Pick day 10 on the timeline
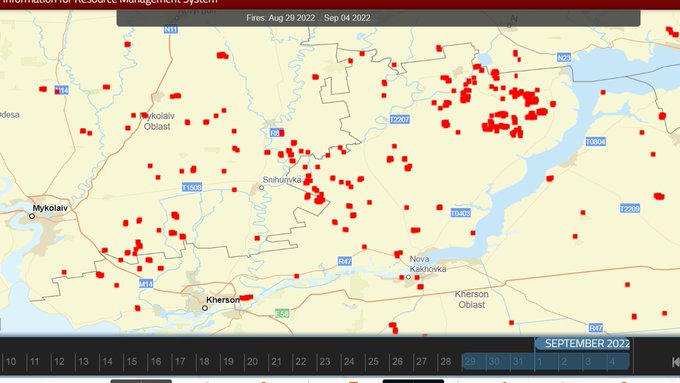 click(11, 362)
